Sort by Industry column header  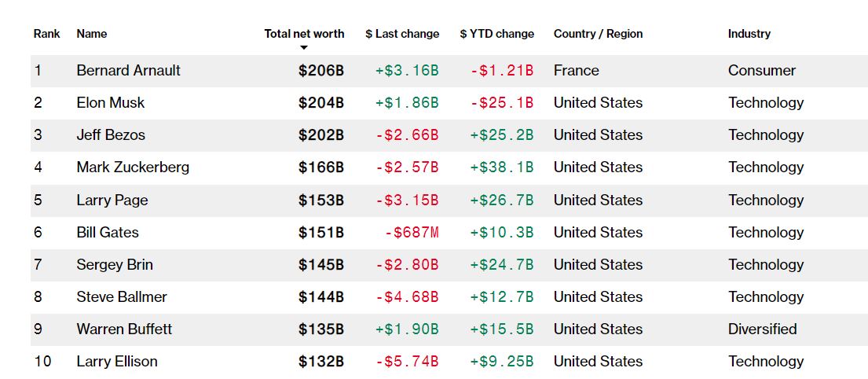(x=749, y=34)
